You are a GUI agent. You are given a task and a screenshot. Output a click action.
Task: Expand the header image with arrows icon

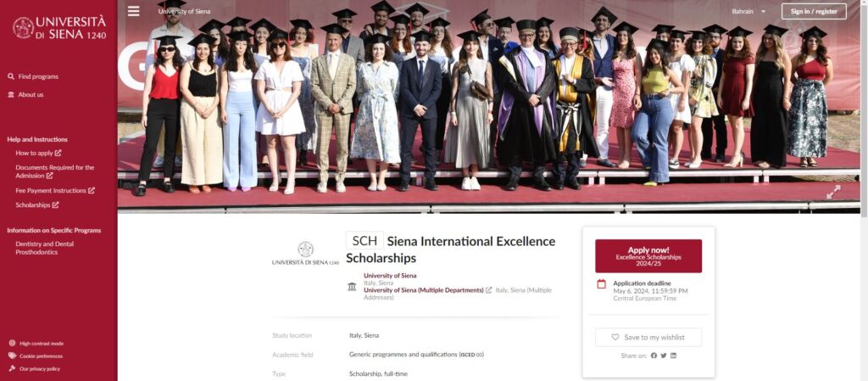click(833, 192)
